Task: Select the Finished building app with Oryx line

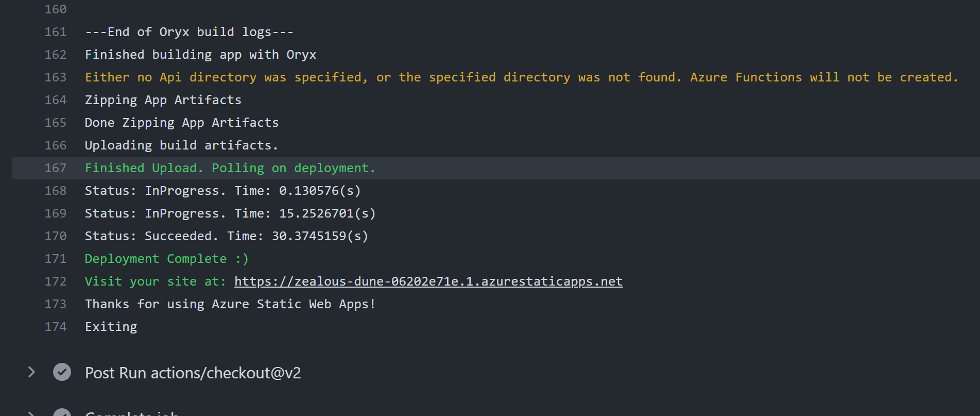Action: point(200,54)
